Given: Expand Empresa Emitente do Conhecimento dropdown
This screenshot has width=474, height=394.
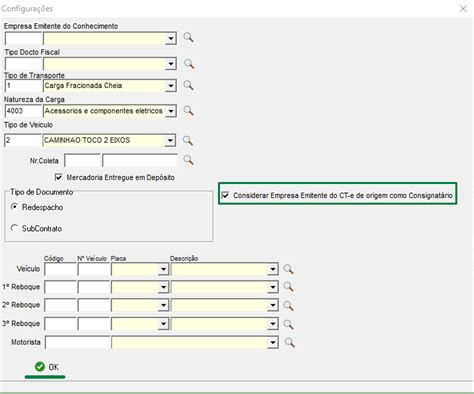Looking at the screenshot, I should point(171,38).
